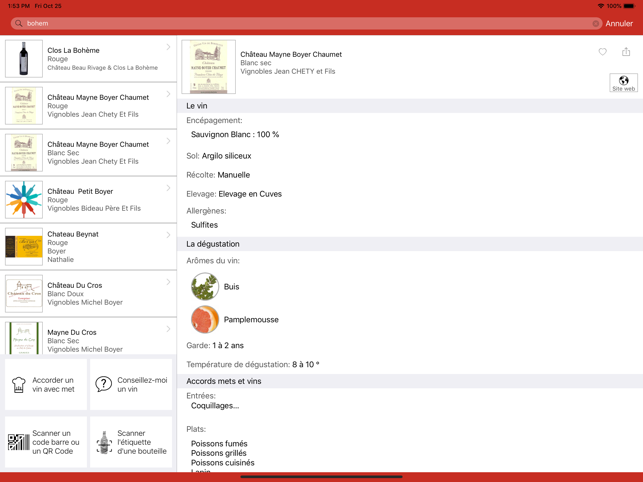
Task: Open Accorder un vin avec met
Action: click(x=46, y=384)
